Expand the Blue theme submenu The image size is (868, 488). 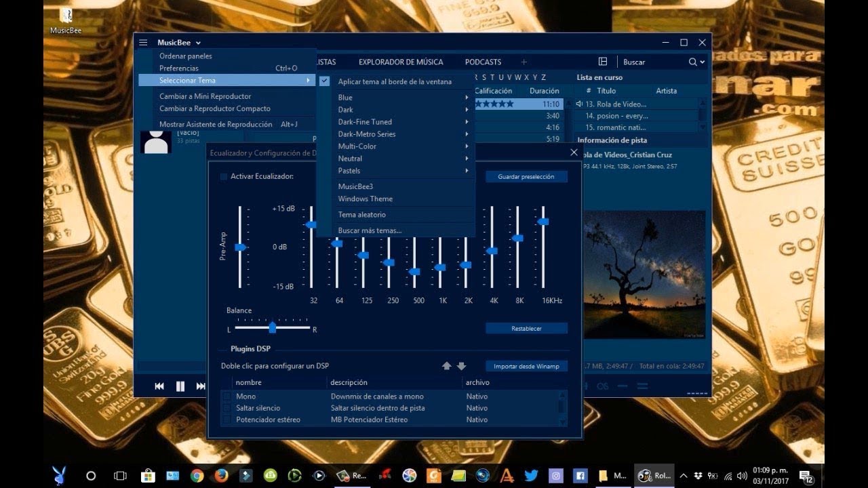tap(395, 98)
